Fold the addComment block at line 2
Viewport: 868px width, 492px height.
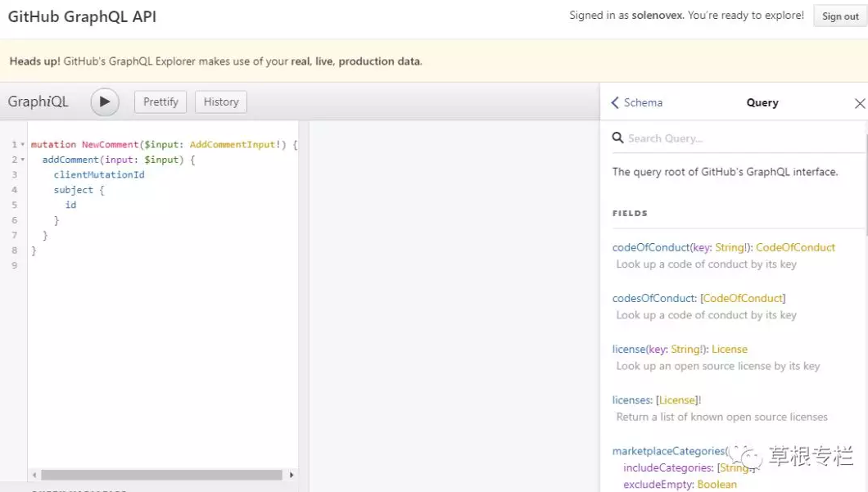coord(23,160)
